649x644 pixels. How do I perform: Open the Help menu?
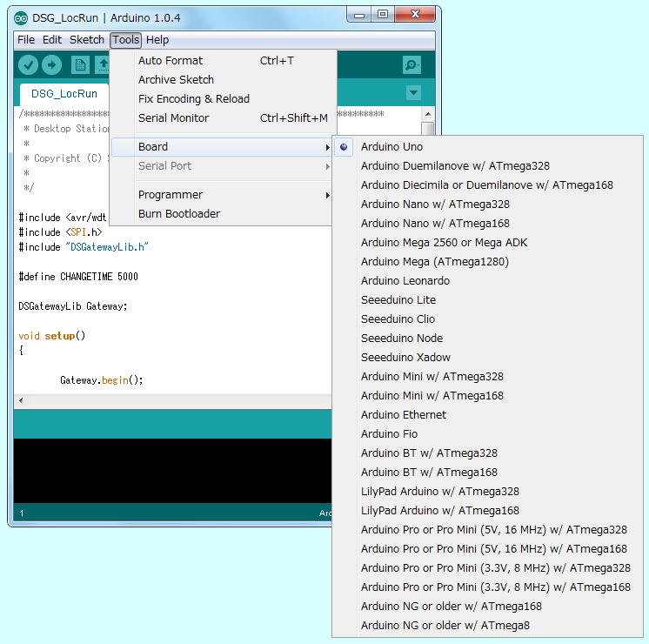pos(157,40)
